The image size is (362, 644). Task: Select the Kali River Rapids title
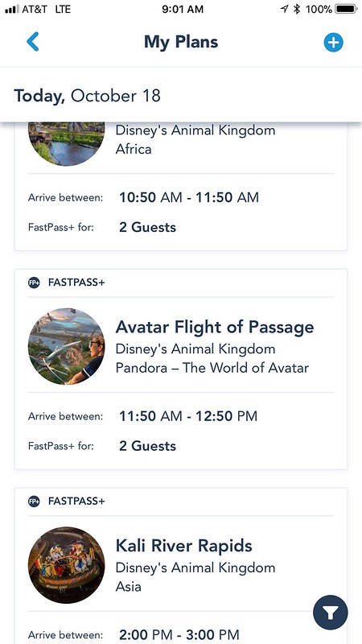(x=184, y=546)
